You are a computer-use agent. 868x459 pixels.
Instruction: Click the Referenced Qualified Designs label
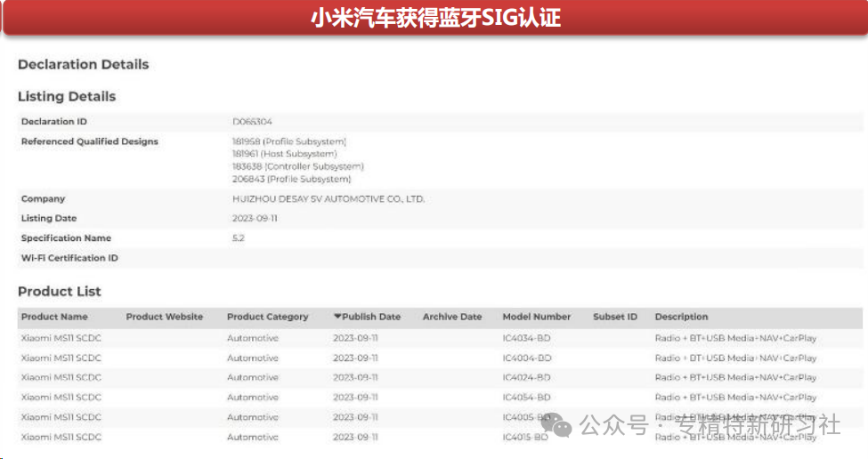pos(90,141)
